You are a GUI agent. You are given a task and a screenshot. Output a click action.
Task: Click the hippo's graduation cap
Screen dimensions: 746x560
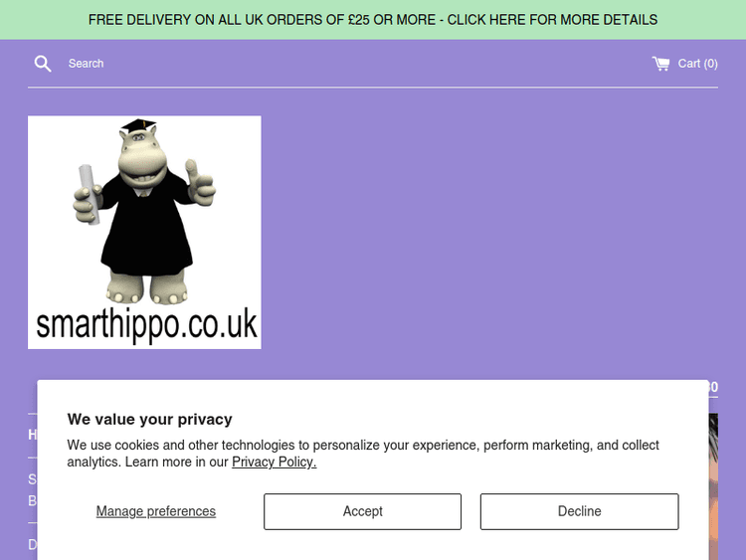coord(138,125)
